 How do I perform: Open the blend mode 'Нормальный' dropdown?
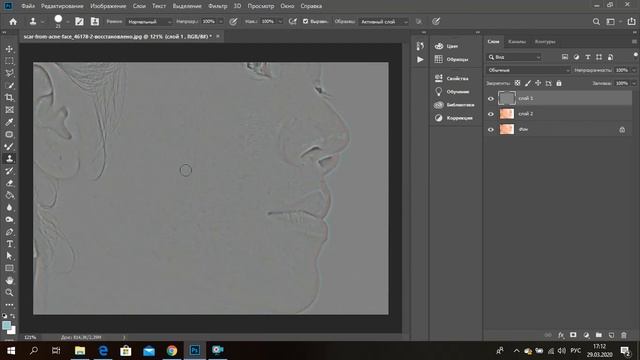pyautogui.click(x=149, y=22)
